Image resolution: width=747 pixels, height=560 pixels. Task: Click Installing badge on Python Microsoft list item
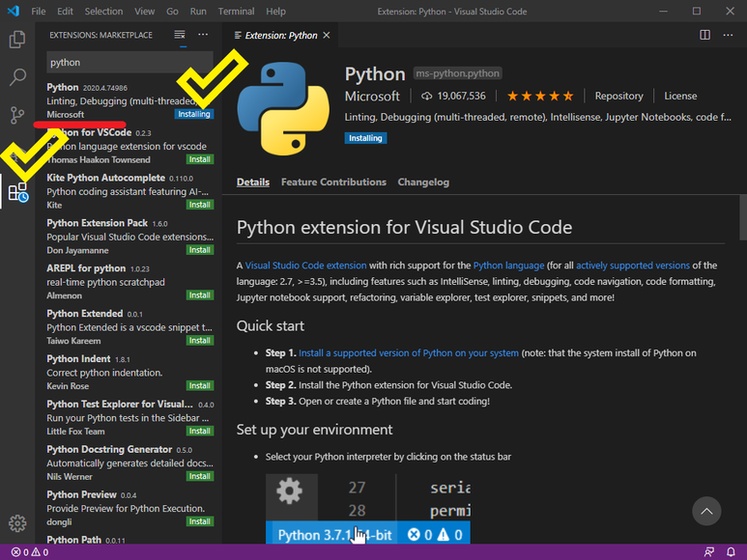(194, 114)
